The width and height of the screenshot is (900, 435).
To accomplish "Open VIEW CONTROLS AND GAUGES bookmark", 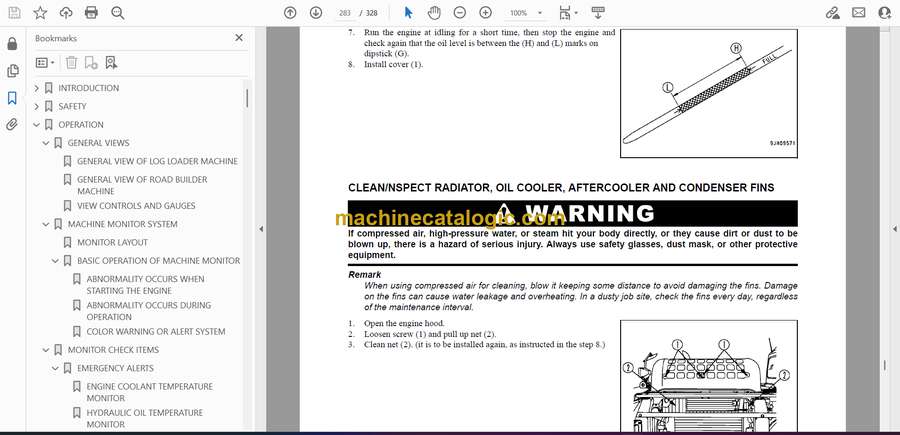I will [136, 205].
